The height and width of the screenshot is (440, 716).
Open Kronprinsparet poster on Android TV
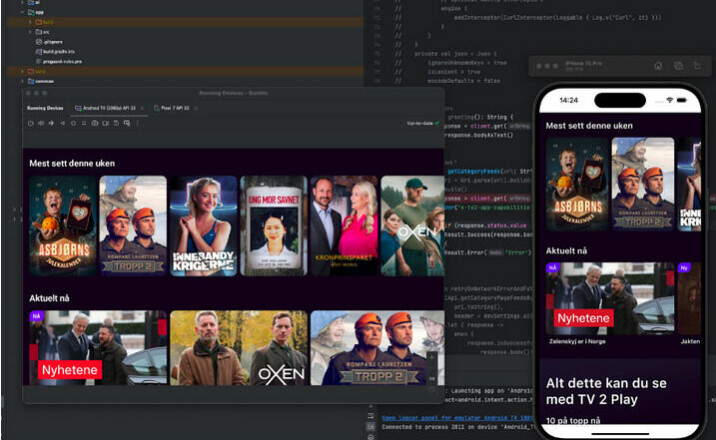point(344,226)
